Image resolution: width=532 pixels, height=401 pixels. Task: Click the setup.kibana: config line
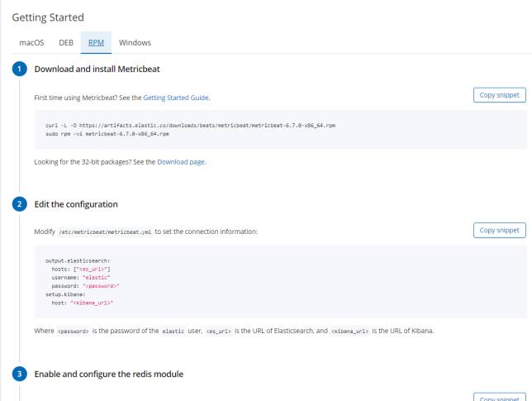(65, 294)
